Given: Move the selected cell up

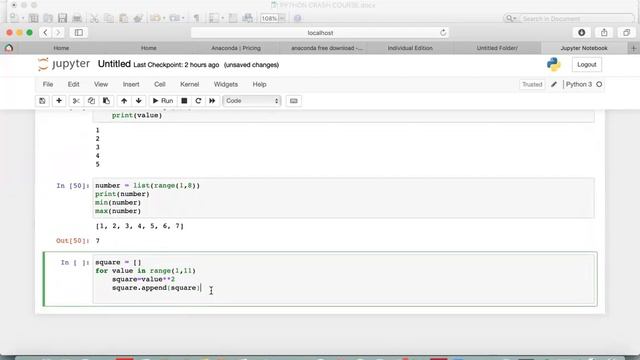Looking at the screenshot, I should point(124,101).
